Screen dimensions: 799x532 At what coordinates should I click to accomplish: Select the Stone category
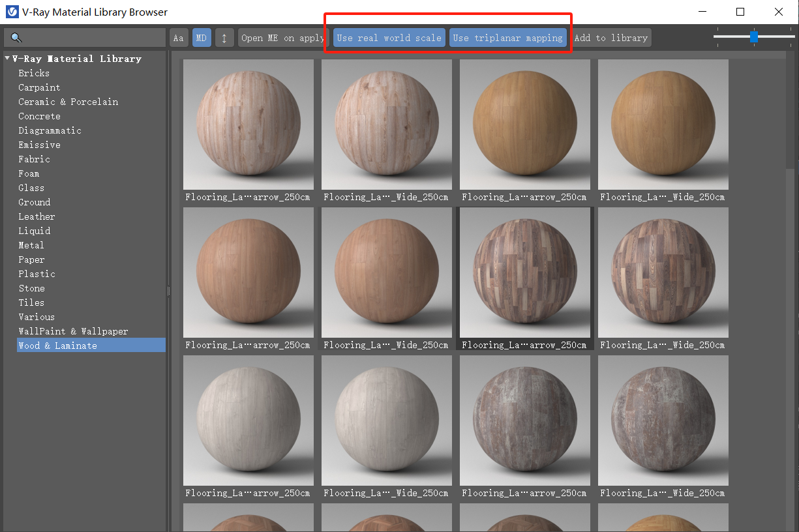tap(31, 288)
